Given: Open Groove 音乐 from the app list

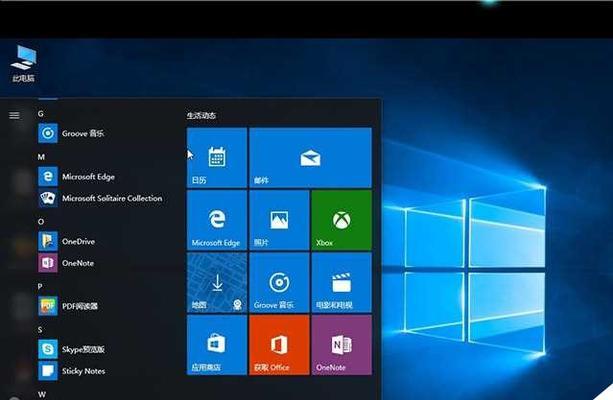Looking at the screenshot, I should [x=83, y=134].
